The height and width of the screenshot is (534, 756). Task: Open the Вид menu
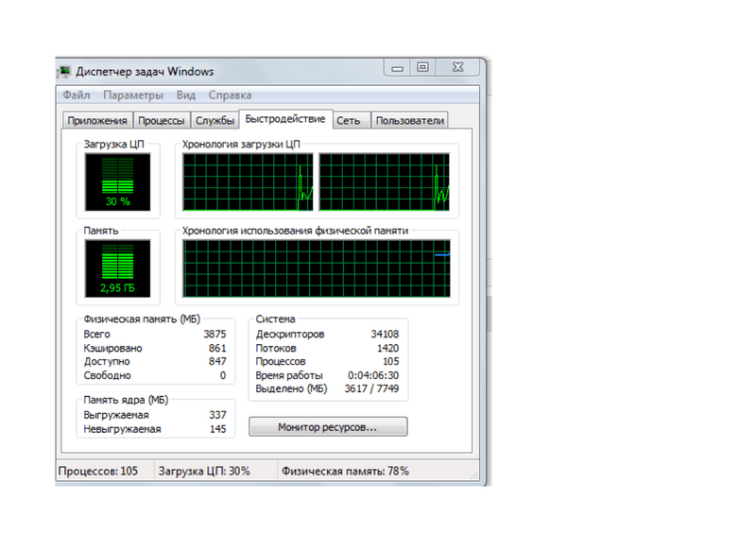(186, 95)
